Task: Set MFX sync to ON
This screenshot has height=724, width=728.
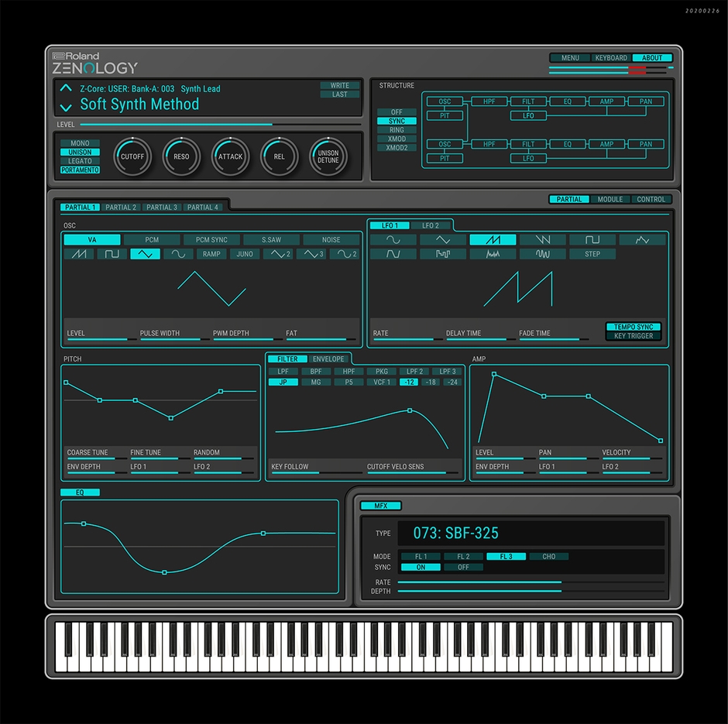Action: [421, 567]
